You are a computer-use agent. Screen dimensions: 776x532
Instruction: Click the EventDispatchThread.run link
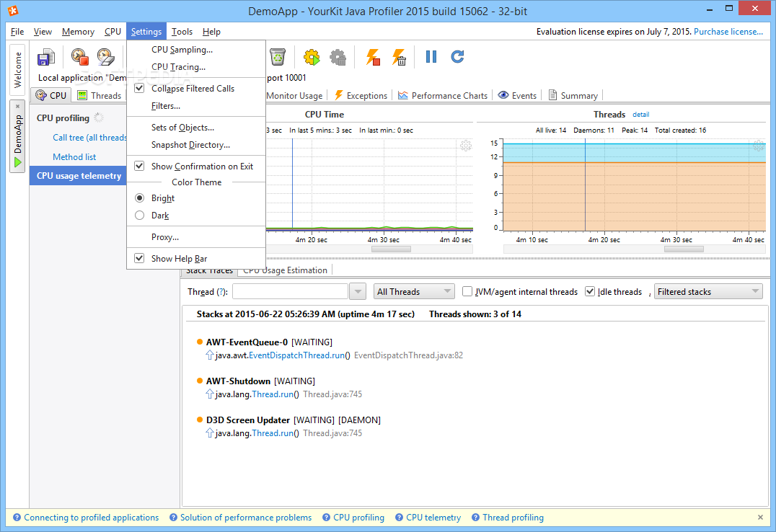(x=296, y=355)
